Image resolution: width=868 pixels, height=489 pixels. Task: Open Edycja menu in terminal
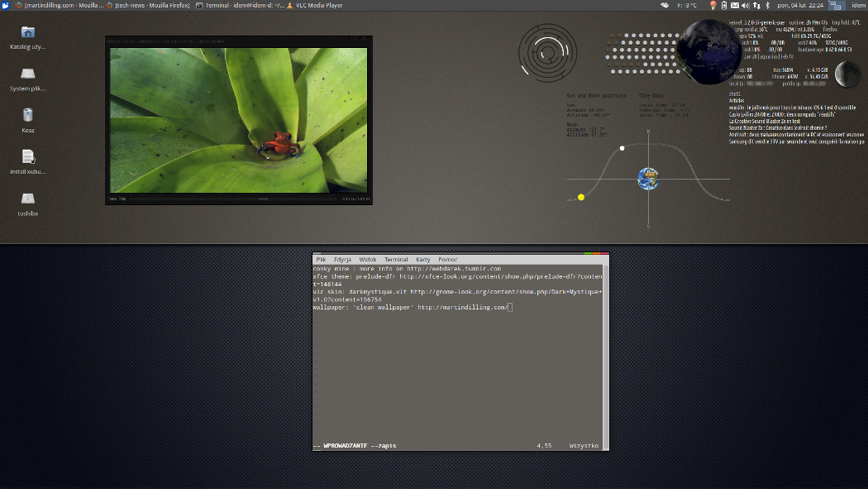tap(343, 259)
